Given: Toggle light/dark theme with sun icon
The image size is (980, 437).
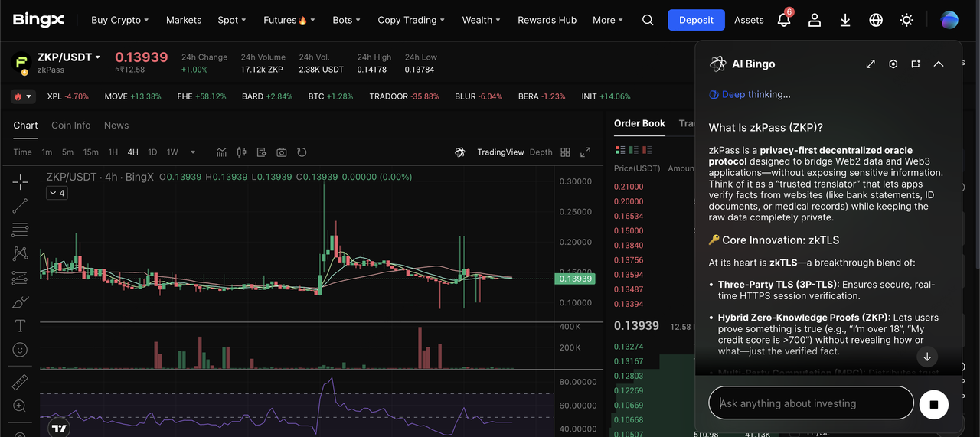Looking at the screenshot, I should [x=906, y=21].
